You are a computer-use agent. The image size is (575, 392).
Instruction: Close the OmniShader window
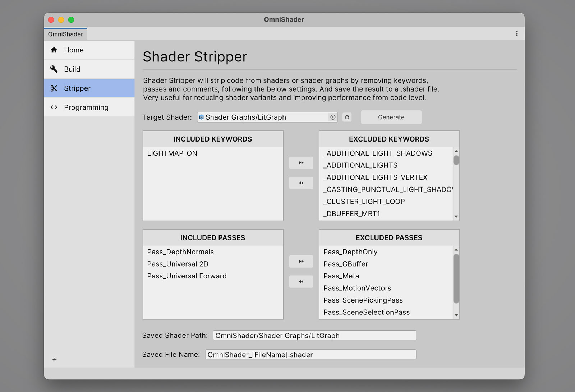pyautogui.click(x=51, y=20)
